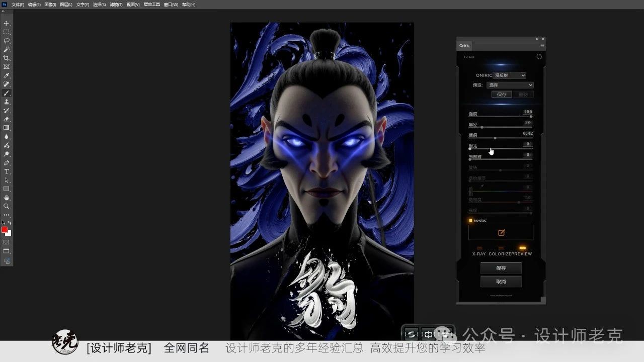644x362 pixels.
Task: Open the 文件(F) menu
Action: point(18,5)
